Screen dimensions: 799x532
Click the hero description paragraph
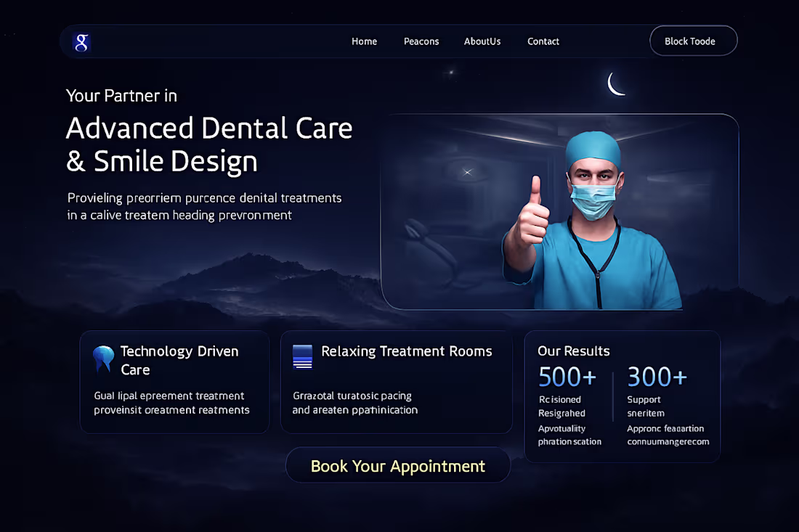point(203,206)
